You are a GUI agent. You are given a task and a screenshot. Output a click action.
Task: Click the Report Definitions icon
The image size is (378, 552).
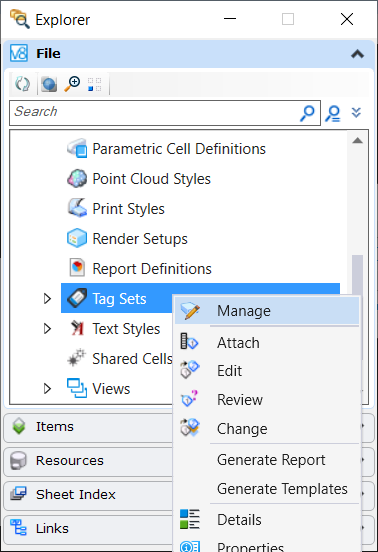click(77, 268)
